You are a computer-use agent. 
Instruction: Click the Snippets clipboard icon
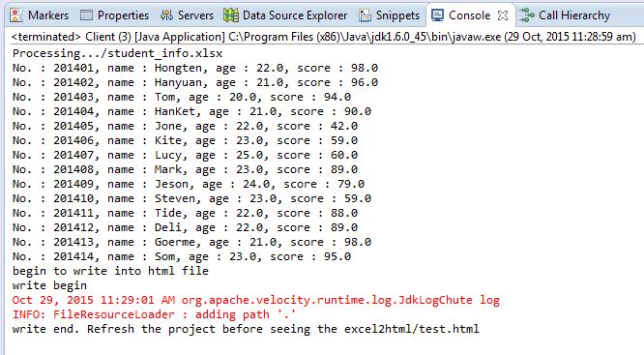pyautogui.click(x=365, y=15)
